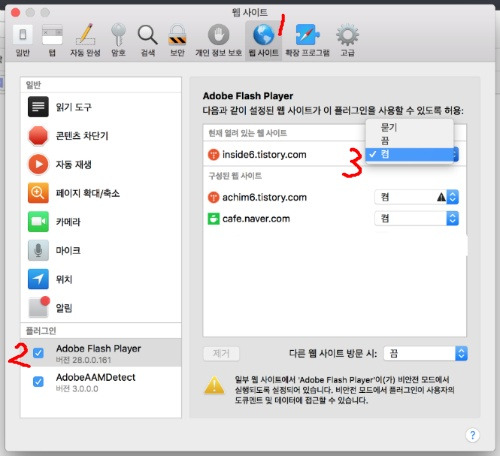Open 다른 웹 사이트 방문 시 dropdown
The height and width of the screenshot is (456, 500).
(x=425, y=353)
